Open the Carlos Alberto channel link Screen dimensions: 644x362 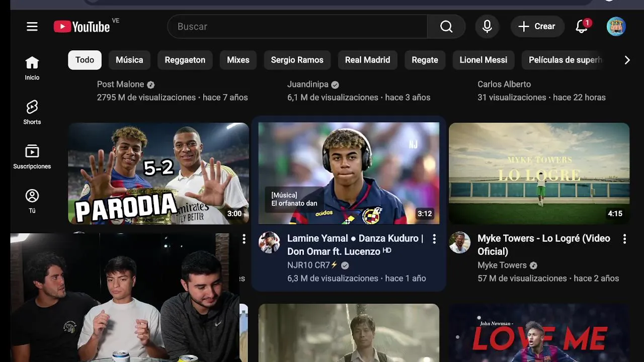pos(504,84)
